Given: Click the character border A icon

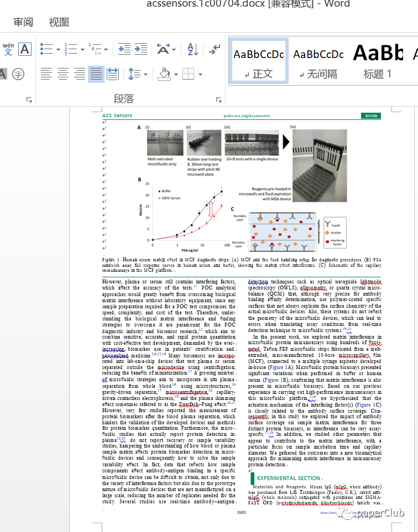Looking at the screenshot, I should [x=25, y=49].
